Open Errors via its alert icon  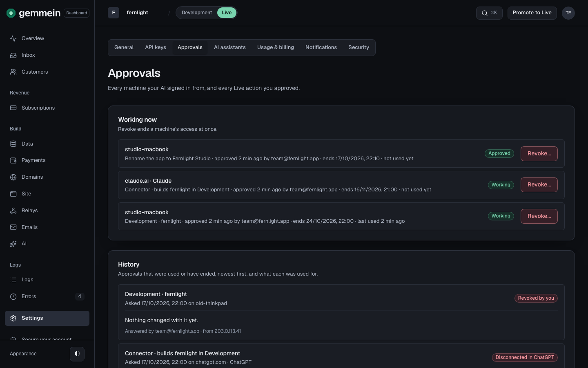[13, 296]
